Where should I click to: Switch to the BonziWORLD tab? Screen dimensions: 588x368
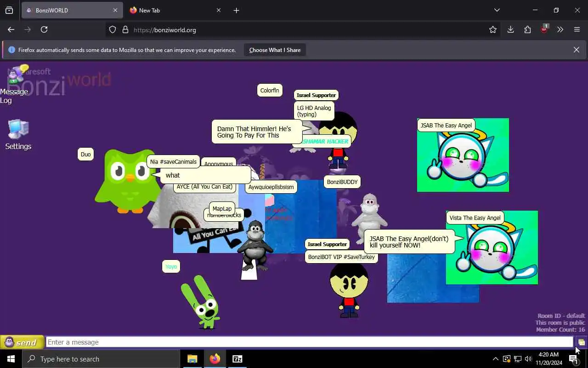[67, 10]
